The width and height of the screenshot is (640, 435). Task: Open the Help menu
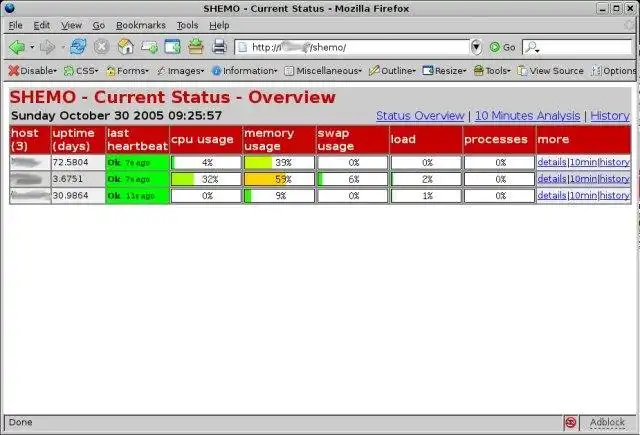click(219, 25)
